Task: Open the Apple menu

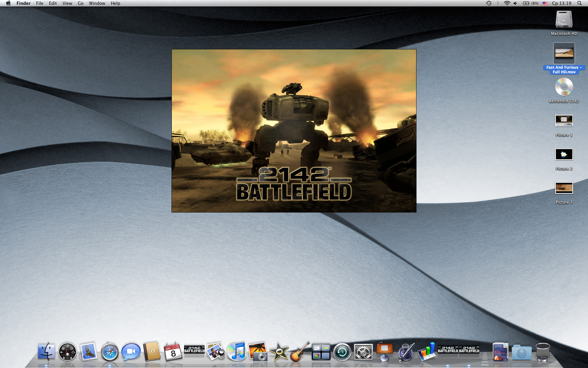Action: pos(8,3)
